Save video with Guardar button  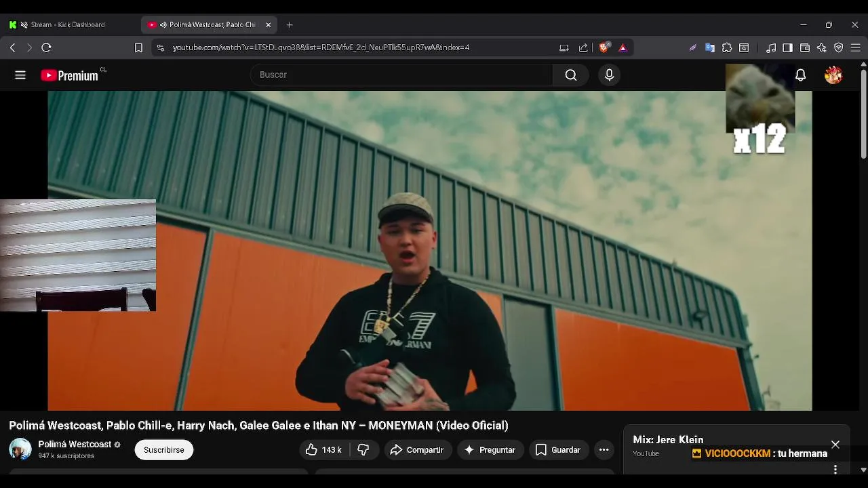pos(558,450)
